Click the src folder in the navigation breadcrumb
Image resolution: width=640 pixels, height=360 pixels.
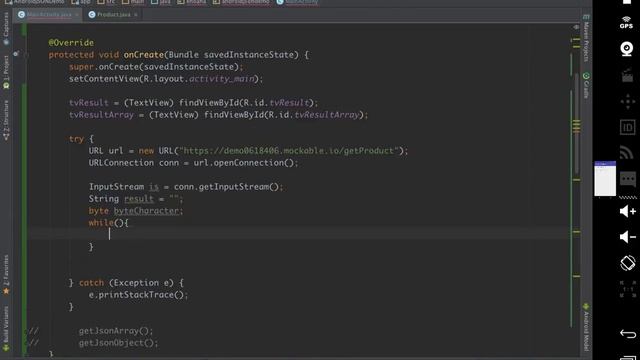pos(107,2)
